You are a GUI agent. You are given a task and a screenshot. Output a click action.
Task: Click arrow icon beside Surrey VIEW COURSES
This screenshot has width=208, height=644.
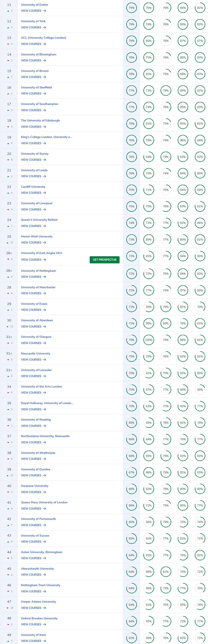[44, 160]
